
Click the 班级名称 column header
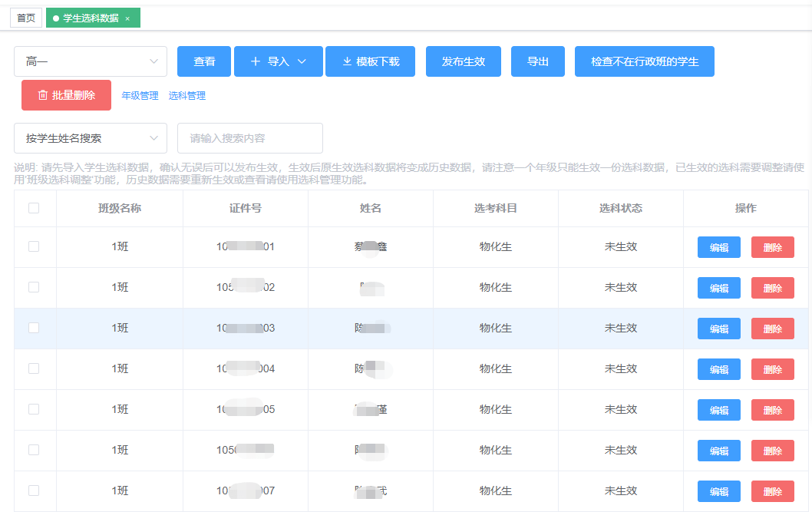pyautogui.click(x=120, y=208)
